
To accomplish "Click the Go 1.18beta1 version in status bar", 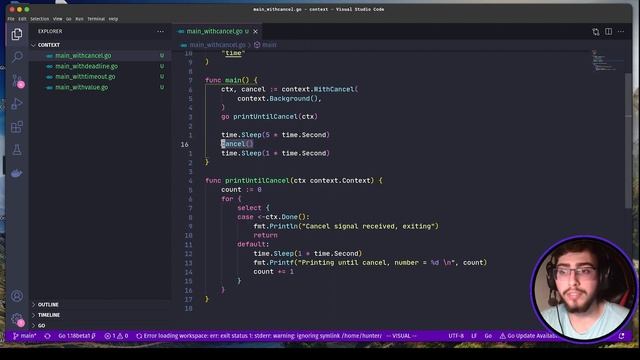I will pyautogui.click(x=76, y=336).
